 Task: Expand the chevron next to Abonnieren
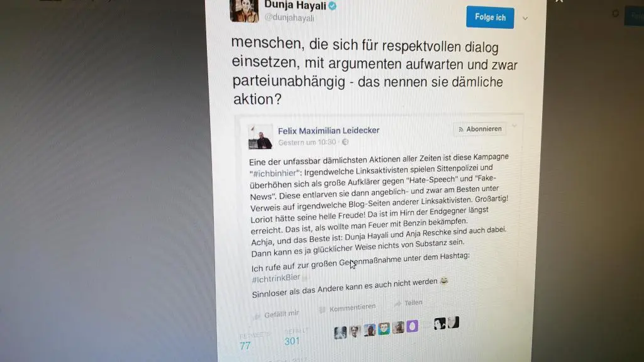514,126
